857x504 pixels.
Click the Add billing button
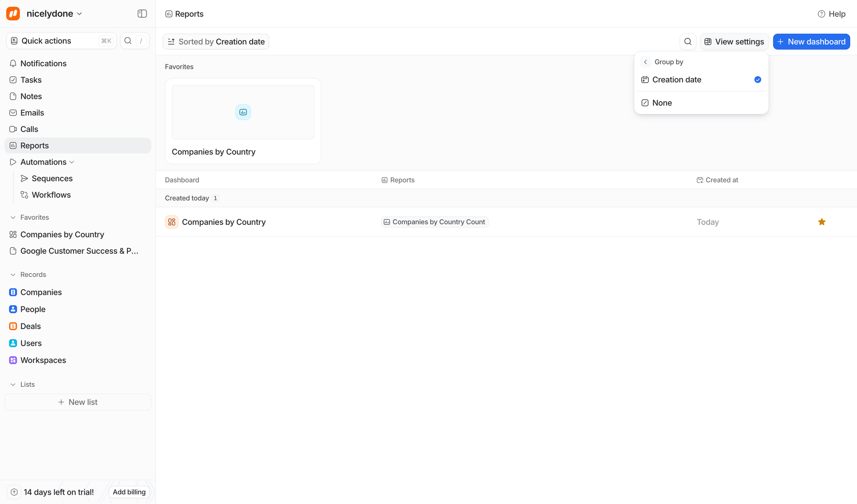click(x=129, y=492)
